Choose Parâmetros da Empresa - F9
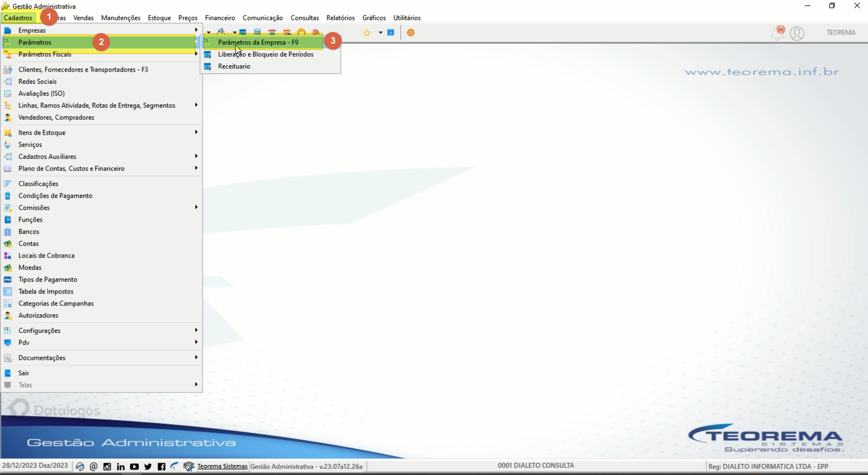The image size is (868, 475). click(x=271, y=42)
